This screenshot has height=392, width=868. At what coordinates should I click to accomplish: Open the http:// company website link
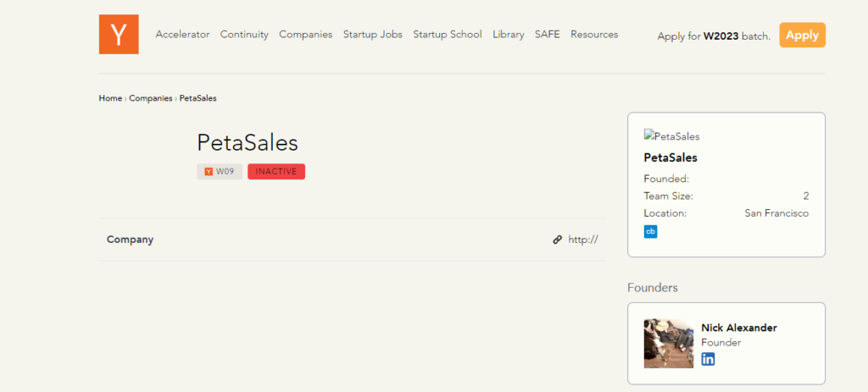pos(583,240)
